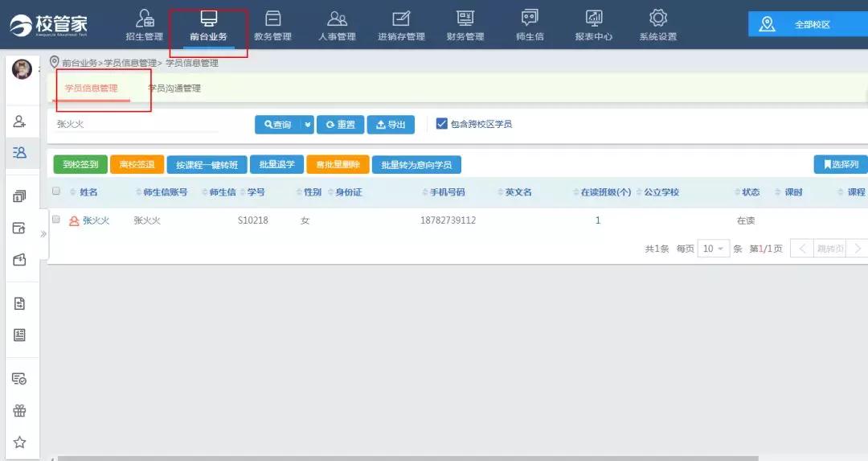Click the green 到校签到 button
This screenshot has height=461, width=868.
click(80, 165)
